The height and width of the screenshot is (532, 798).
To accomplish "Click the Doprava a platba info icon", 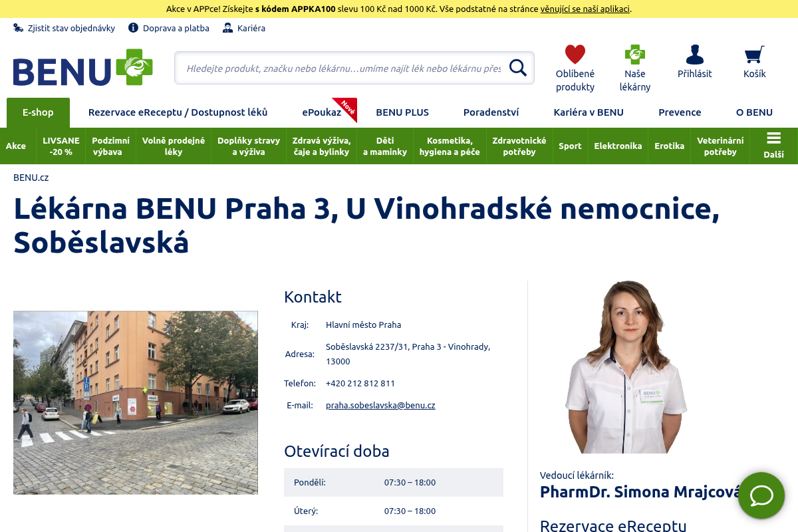I will pyautogui.click(x=133, y=28).
